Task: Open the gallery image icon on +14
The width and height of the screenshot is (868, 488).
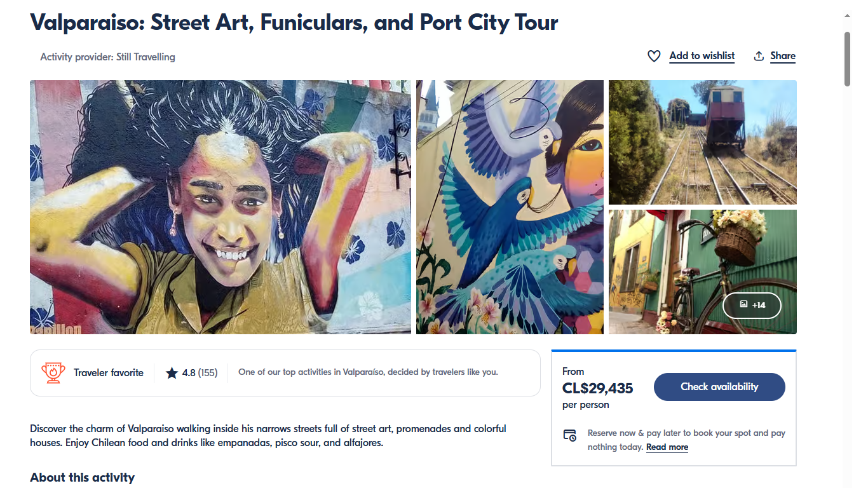Action: click(743, 305)
